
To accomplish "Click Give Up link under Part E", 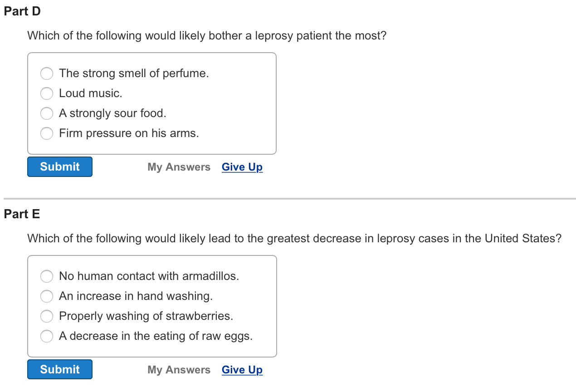I will coord(242,370).
